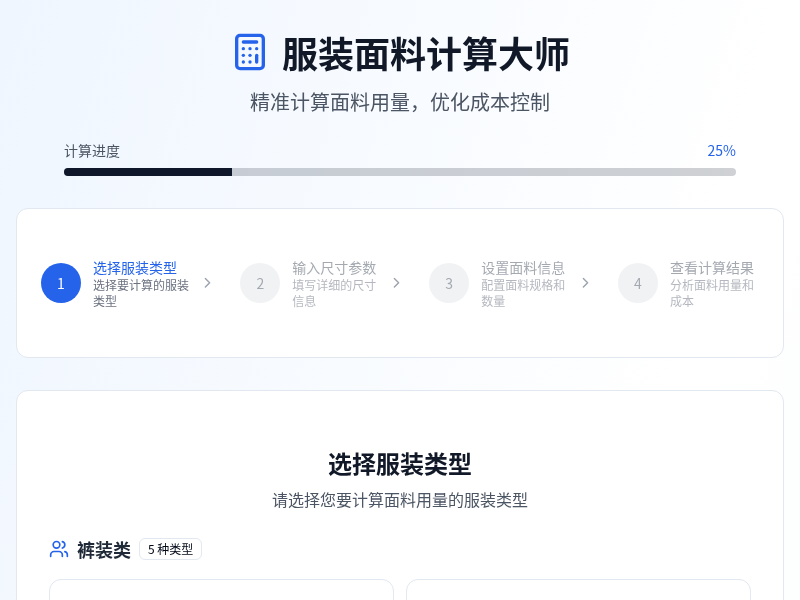800x600 pixels.
Task: Select step circle number 1
Action: coord(61,283)
